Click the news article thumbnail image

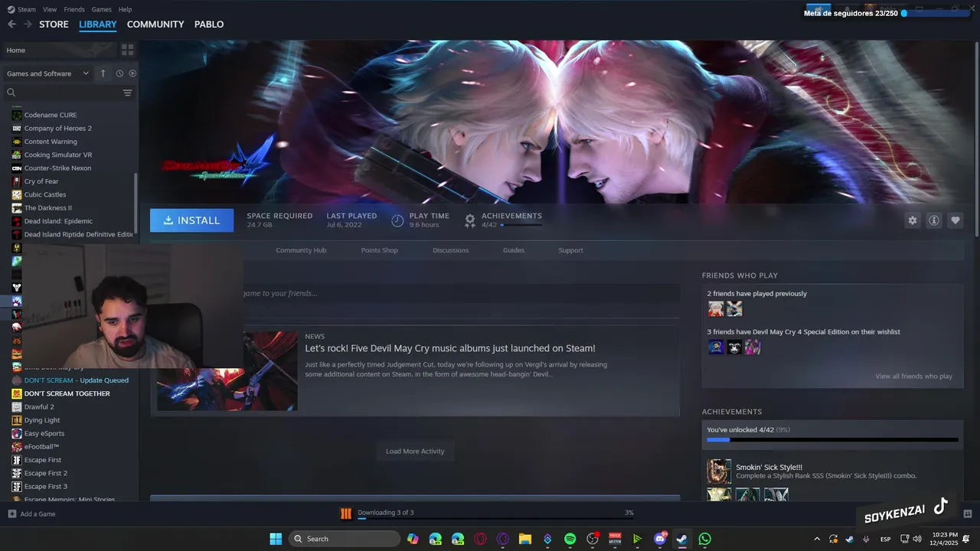click(227, 371)
